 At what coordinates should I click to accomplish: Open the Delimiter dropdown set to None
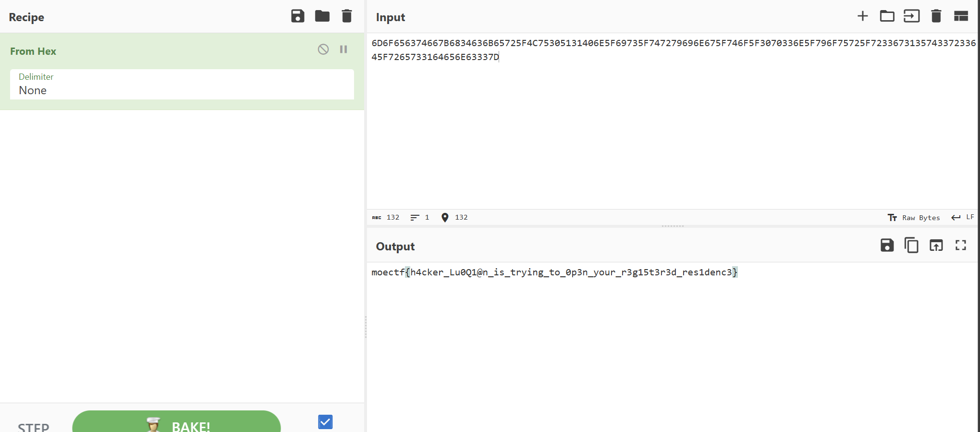coord(182,84)
